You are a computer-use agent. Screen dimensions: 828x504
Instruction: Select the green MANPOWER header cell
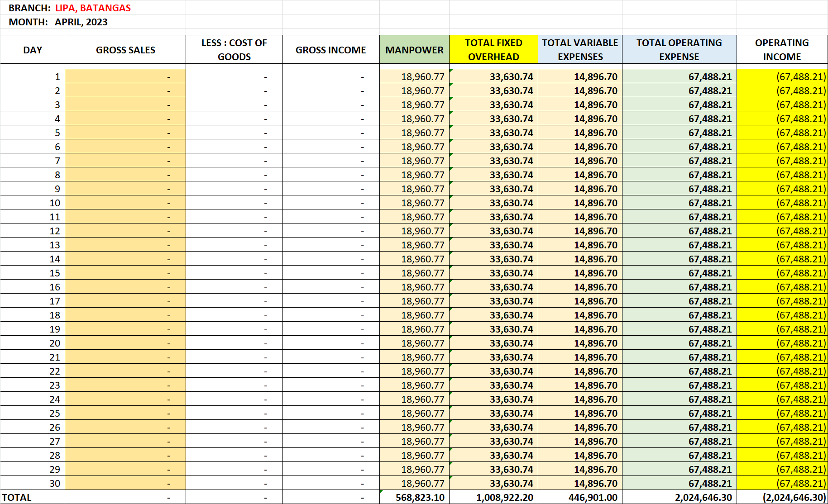[414, 50]
